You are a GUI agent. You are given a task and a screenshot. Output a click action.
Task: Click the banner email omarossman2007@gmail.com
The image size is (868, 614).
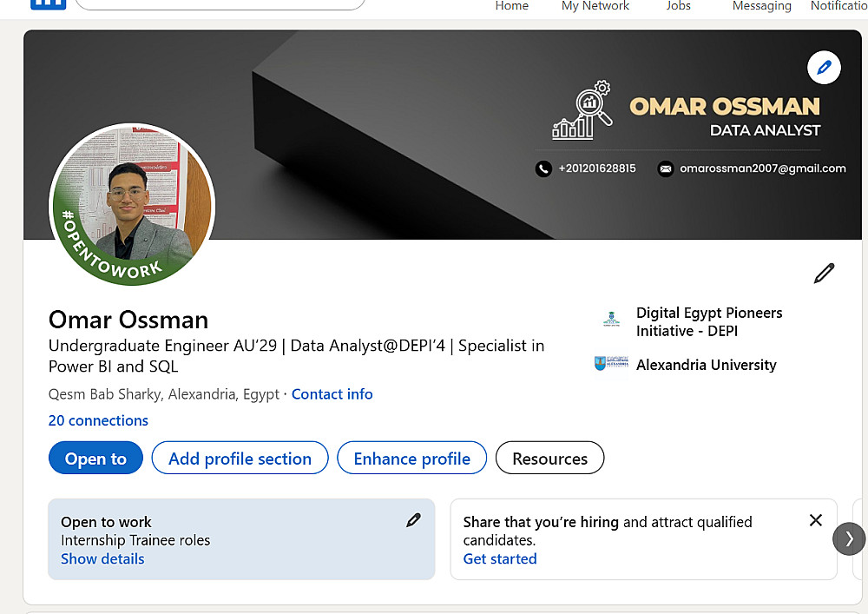coord(762,168)
